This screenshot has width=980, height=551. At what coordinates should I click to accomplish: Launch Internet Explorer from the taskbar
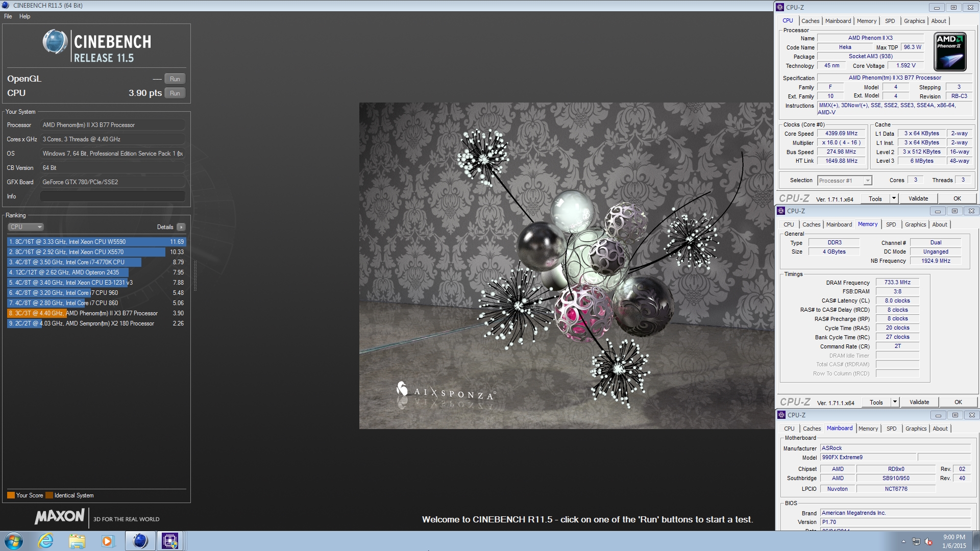click(x=46, y=541)
